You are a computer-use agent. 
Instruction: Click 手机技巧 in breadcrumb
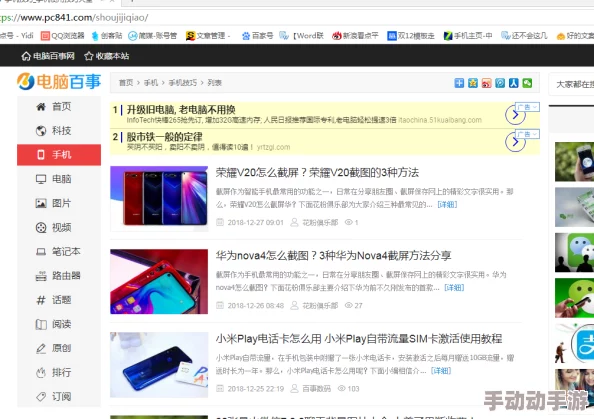183,83
